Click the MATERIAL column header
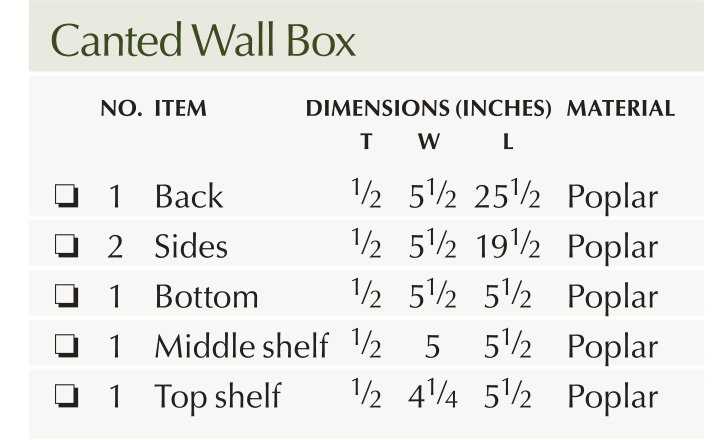 (x=620, y=109)
